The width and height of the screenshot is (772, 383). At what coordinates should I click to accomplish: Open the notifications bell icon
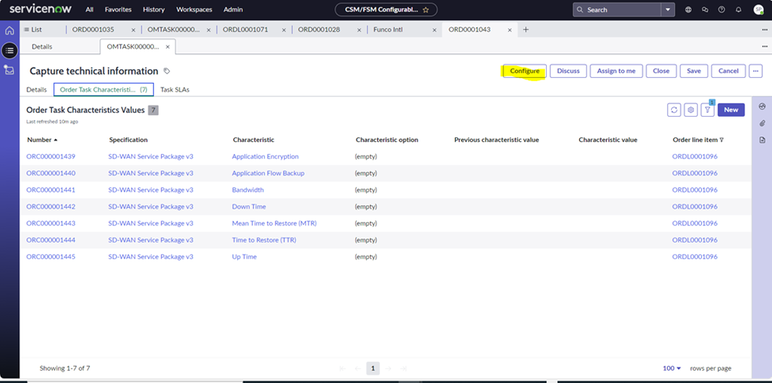(739, 10)
